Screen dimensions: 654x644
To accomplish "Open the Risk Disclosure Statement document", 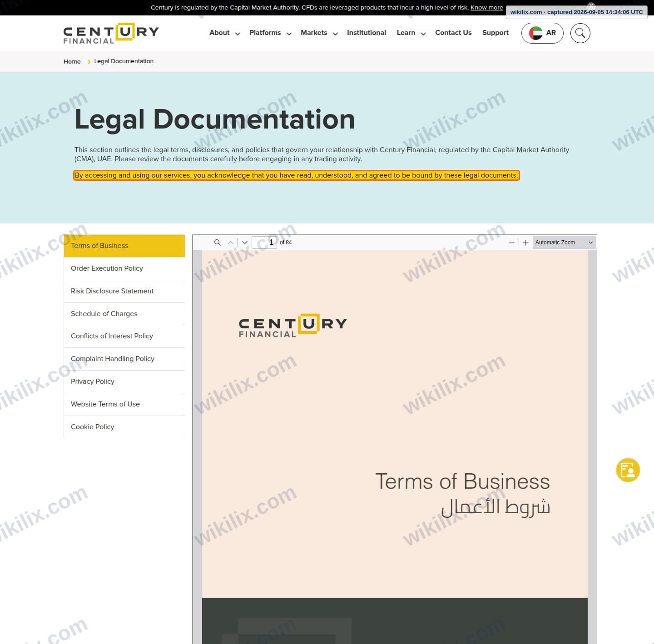I will coord(124,291).
